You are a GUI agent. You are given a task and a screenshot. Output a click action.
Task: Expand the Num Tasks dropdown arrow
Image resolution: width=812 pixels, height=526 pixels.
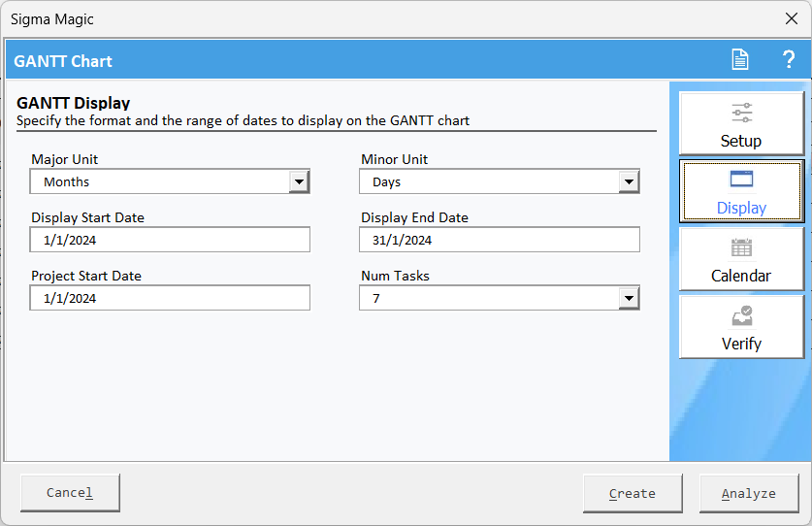click(629, 299)
